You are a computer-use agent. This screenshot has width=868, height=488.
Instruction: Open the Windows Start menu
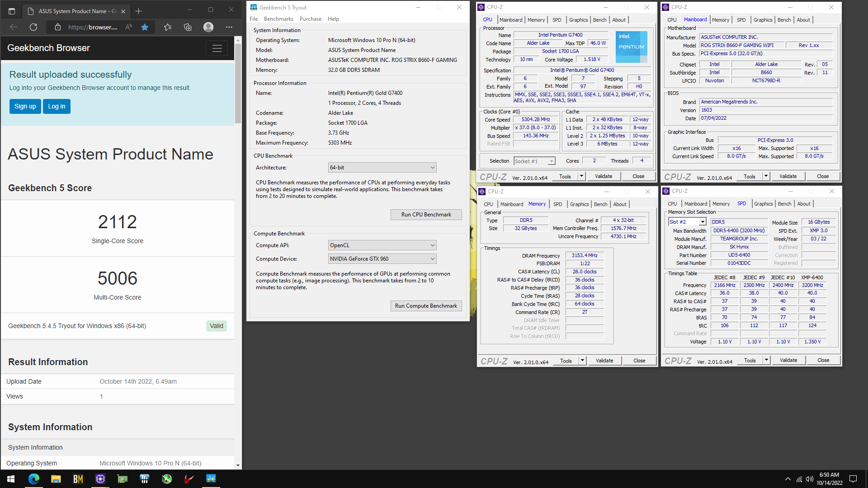pyautogui.click(x=11, y=479)
